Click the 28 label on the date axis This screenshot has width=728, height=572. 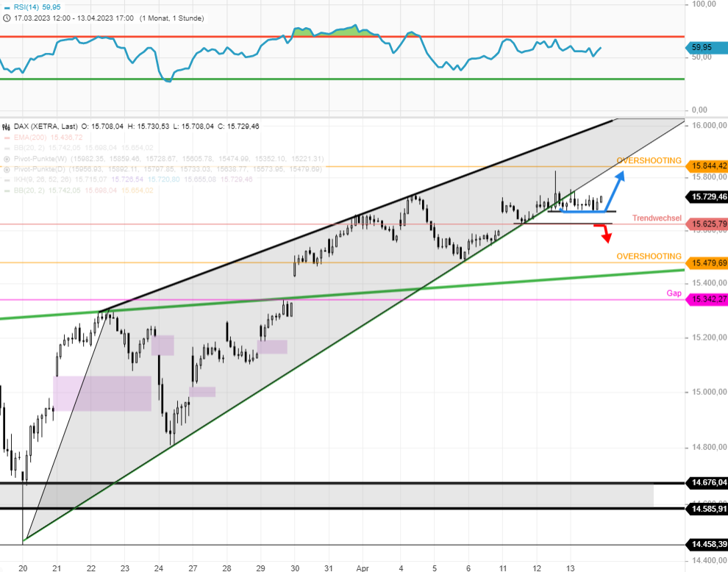(x=226, y=568)
